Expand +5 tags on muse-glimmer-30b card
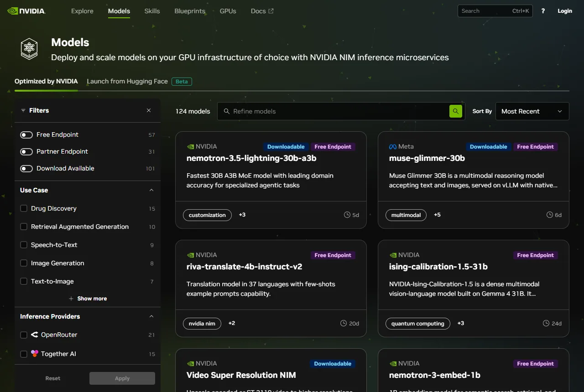 [x=437, y=215]
